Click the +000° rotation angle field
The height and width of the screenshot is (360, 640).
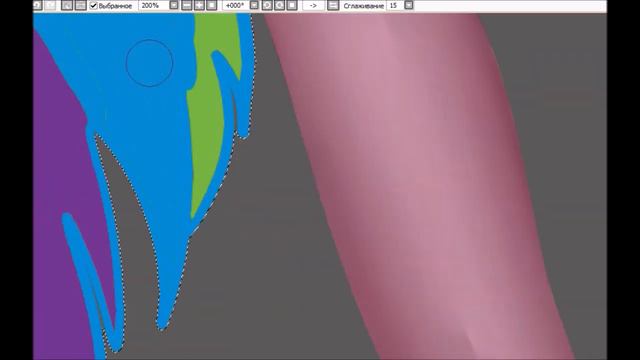click(x=236, y=6)
